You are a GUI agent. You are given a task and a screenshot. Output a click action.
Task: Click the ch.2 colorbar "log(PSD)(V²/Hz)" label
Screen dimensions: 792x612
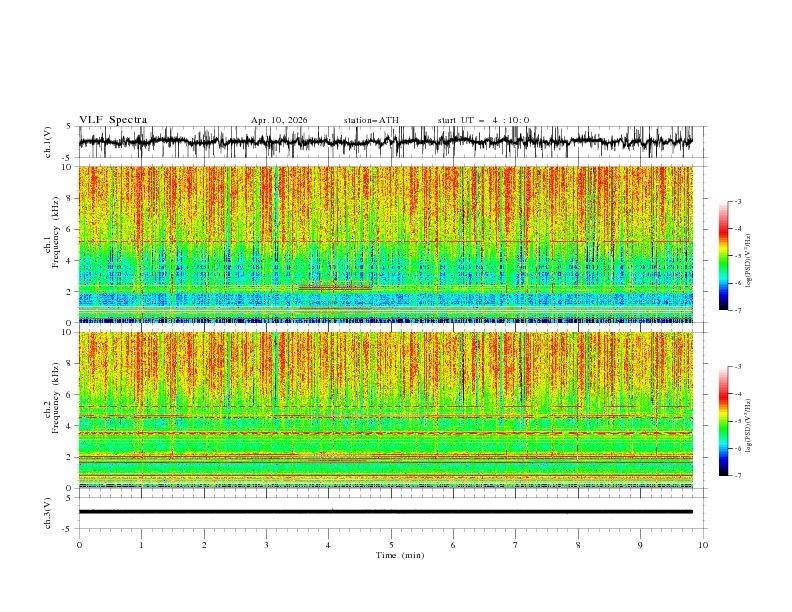(748, 426)
